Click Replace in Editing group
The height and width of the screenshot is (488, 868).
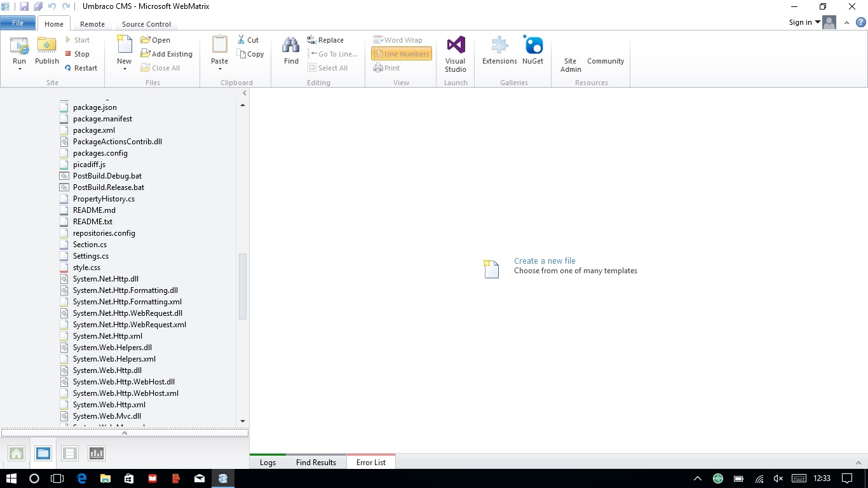[x=325, y=40]
